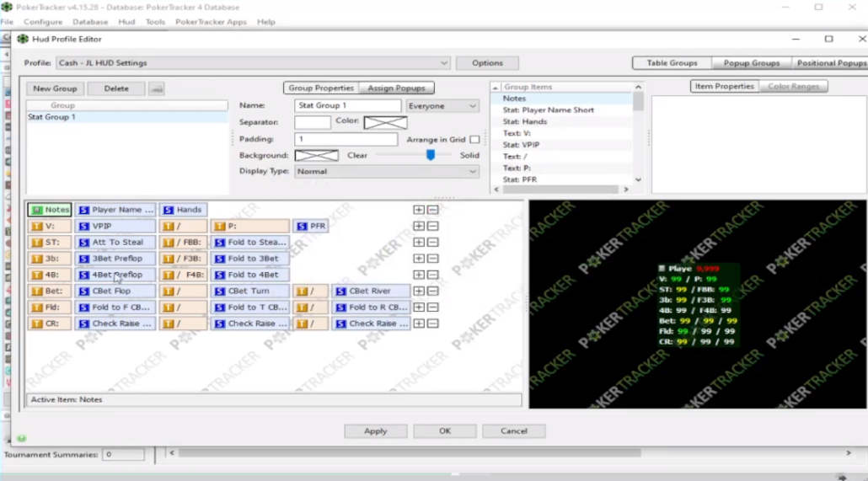Open the PokerTracker Apps menu
The height and width of the screenshot is (481, 868).
211,22
